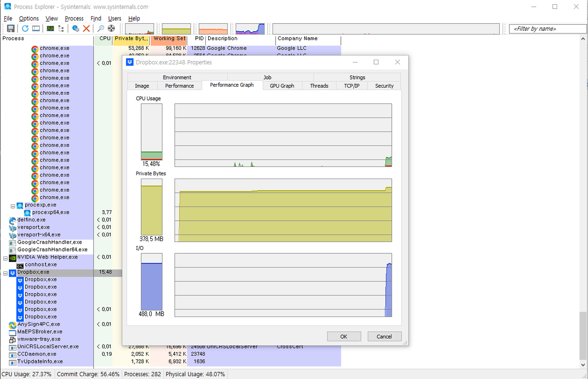The width and height of the screenshot is (588, 379).
Task: Switch to the Security tab
Action: coord(384,86)
